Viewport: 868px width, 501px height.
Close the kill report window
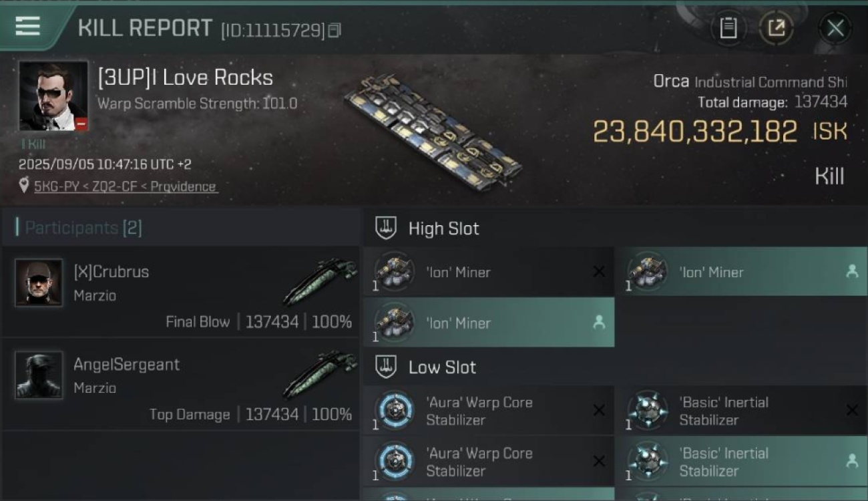[x=835, y=28]
